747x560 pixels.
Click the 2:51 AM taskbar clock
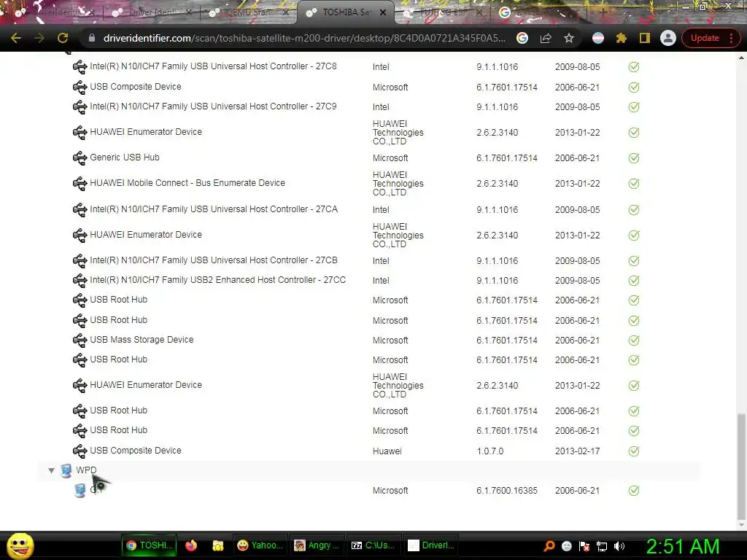coord(683,546)
